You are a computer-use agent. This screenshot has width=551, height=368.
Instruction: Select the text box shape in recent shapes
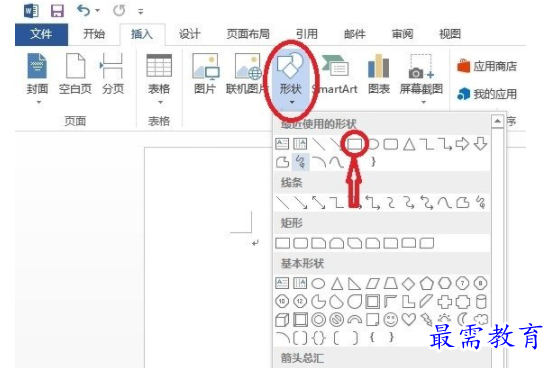pyautogui.click(x=282, y=144)
